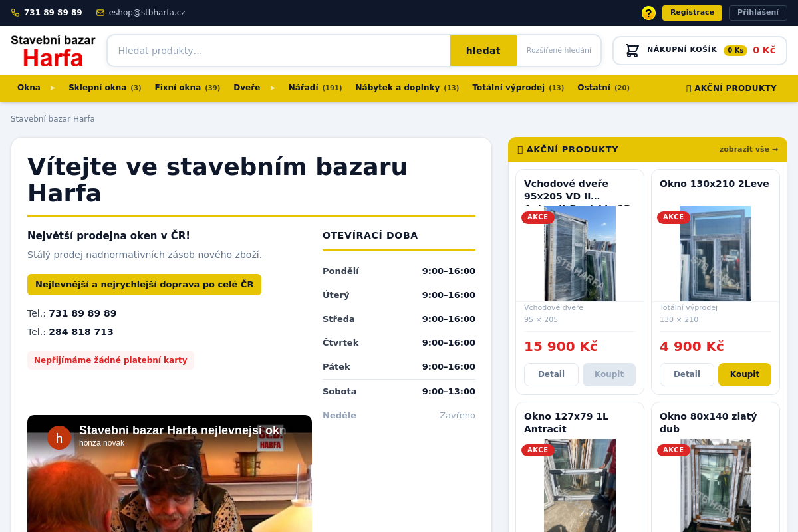Open Rozšířené hledání advanced search
This screenshot has width=798, height=532.
(559, 51)
